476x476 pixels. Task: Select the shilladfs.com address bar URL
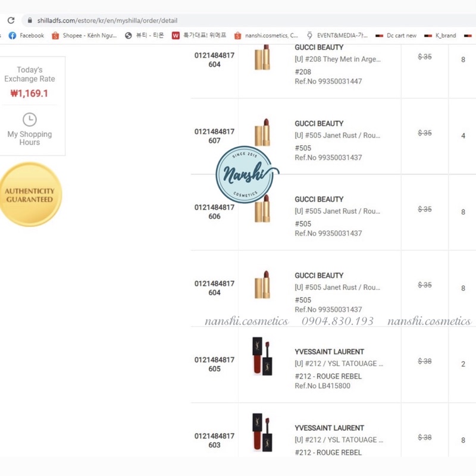click(x=107, y=21)
